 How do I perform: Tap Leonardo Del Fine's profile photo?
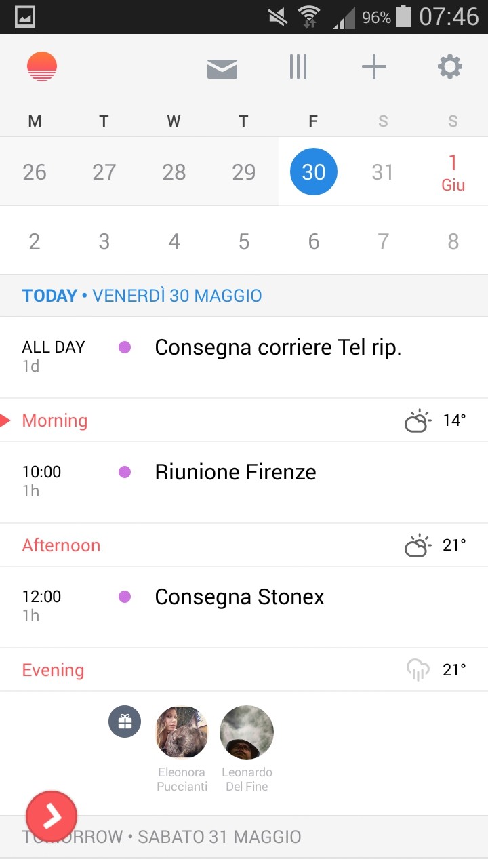pos(247,732)
